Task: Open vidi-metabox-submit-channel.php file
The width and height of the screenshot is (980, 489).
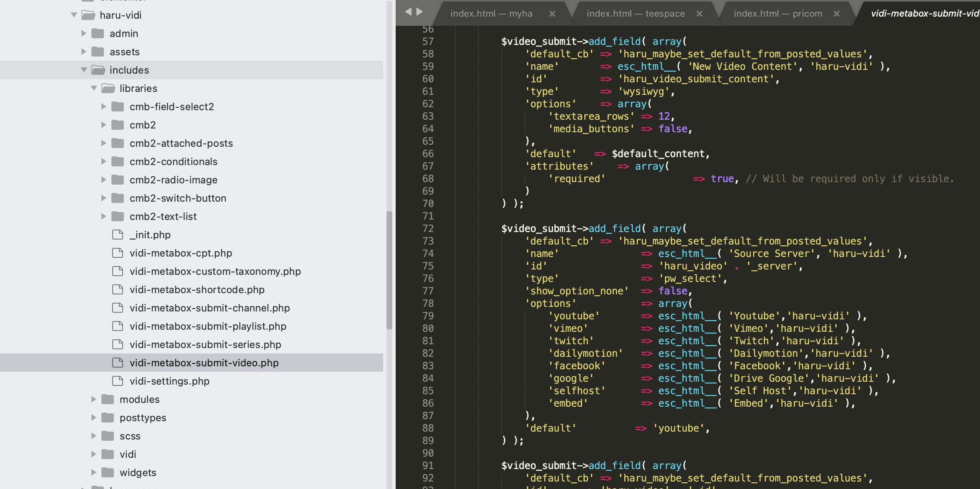Action: pos(210,308)
